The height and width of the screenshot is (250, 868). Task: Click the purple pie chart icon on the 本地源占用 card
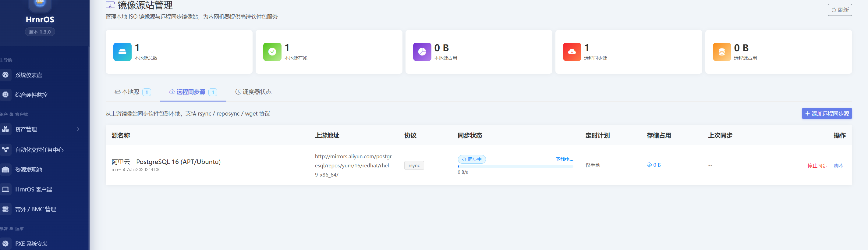click(x=422, y=52)
